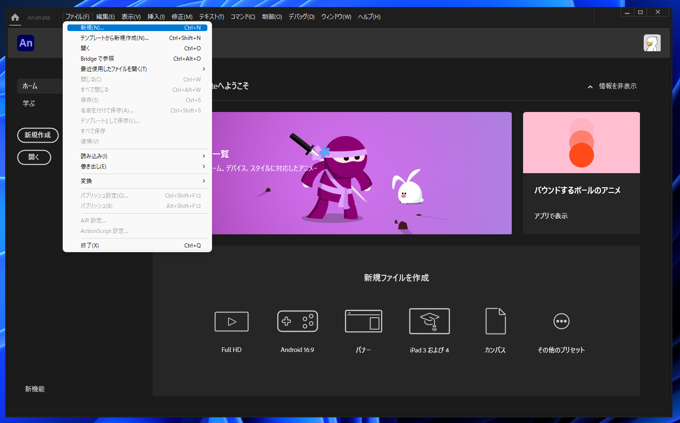Click バウンドするボールのアニメ title
The height and width of the screenshot is (423, 680).
(x=577, y=190)
